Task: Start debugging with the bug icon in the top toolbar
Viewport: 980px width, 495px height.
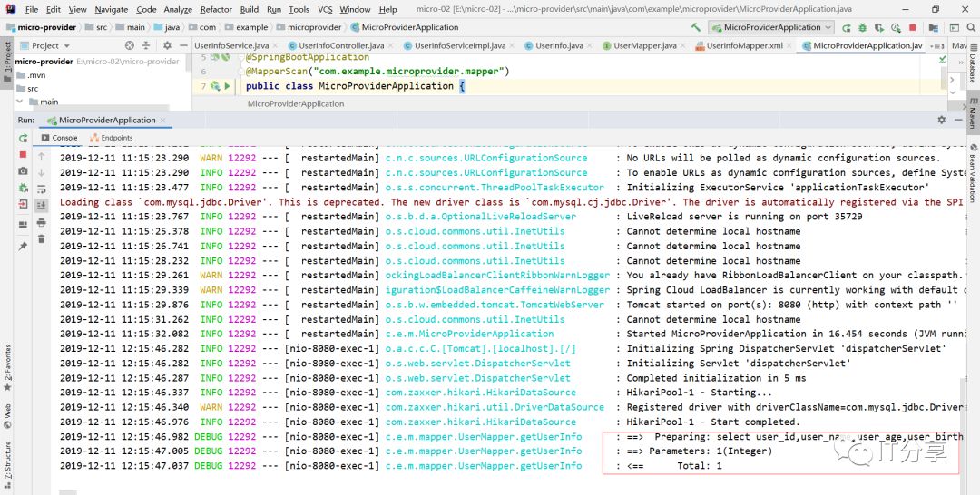Action: (863, 27)
